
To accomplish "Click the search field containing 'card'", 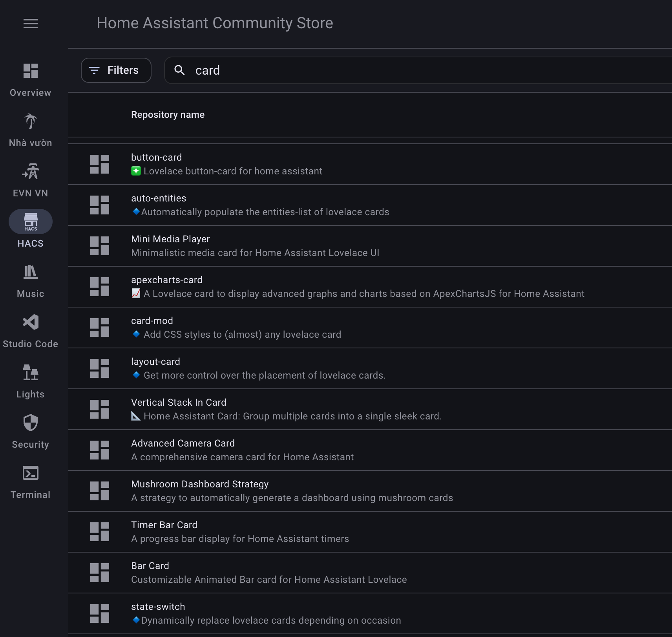I will pos(393,70).
